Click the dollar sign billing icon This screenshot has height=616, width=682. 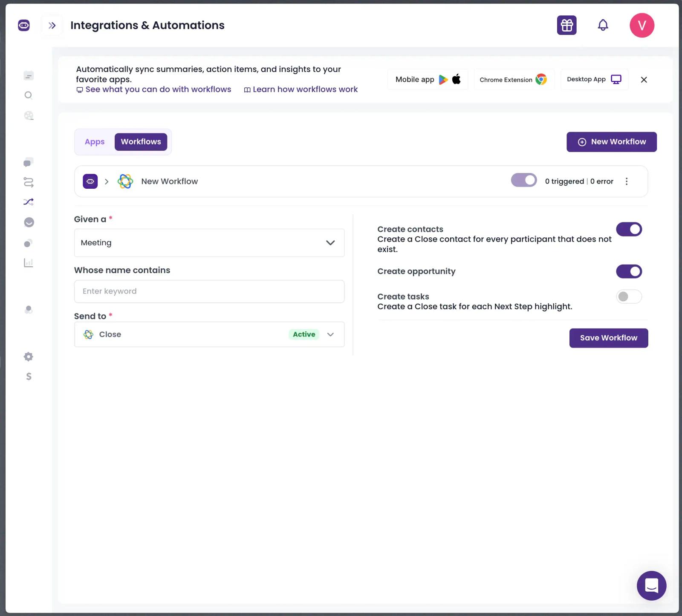tap(29, 376)
